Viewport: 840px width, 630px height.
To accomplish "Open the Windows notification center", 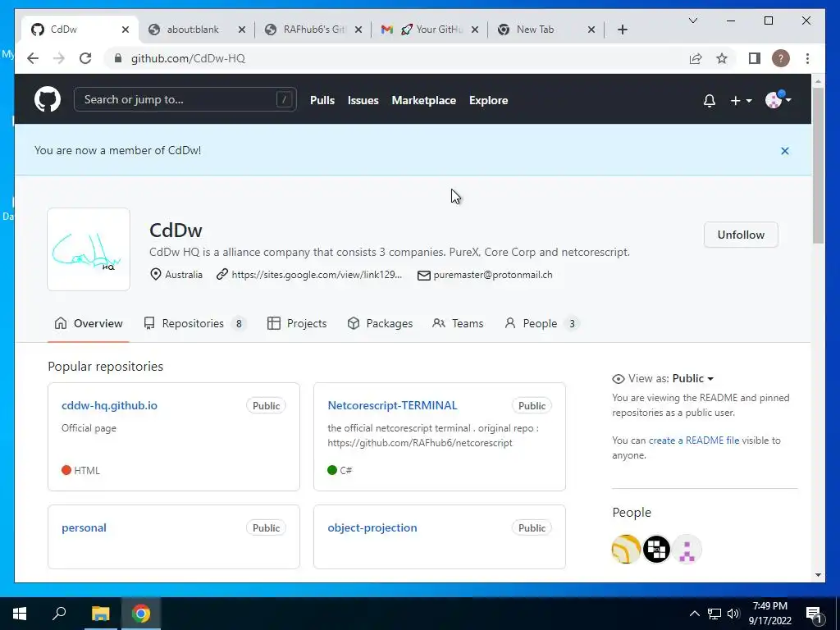I will pyautogui.click(x=815, y=615).
